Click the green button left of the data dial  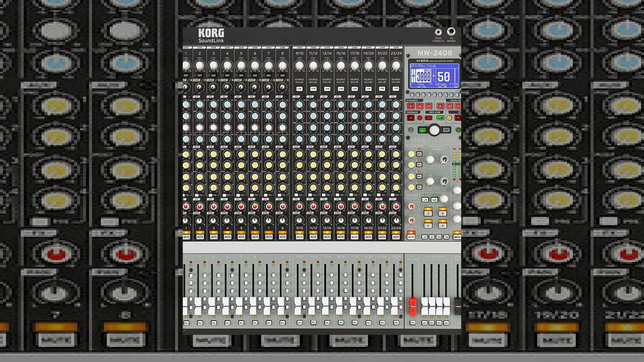[x=423, y=130]
